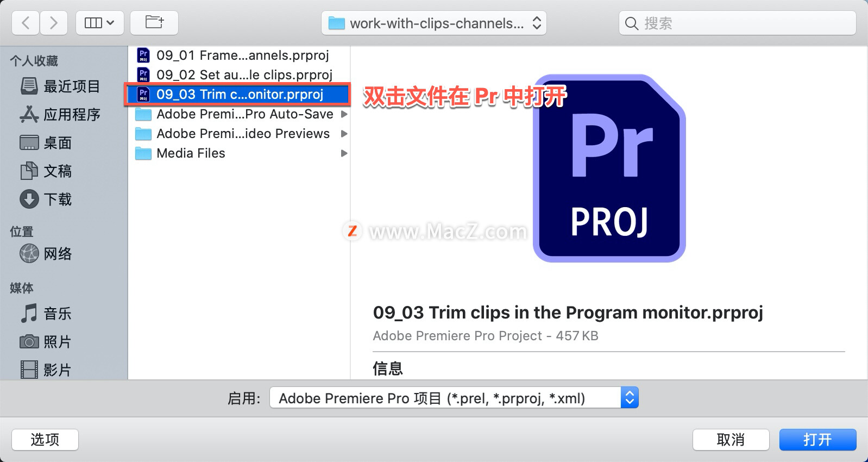Open the column view options button

(99, 23)
